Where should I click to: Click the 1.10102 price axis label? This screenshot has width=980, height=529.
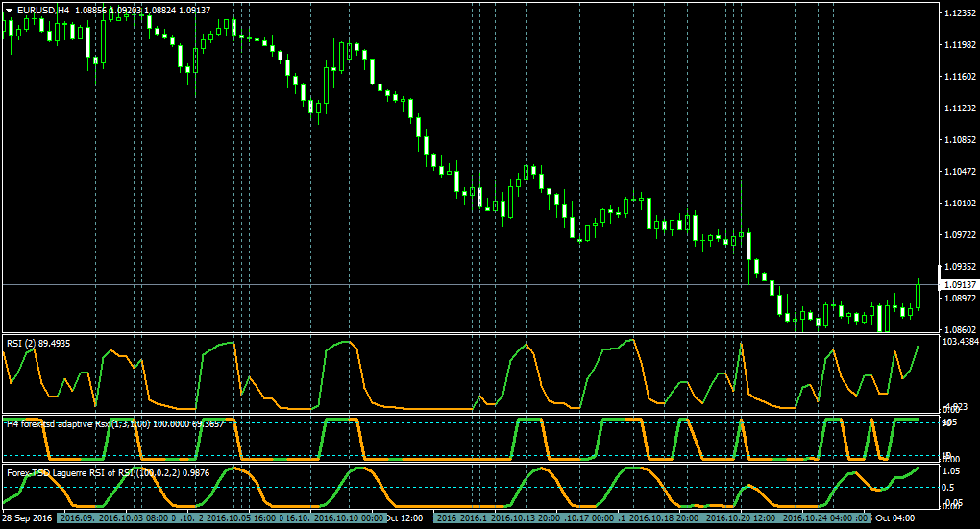(x=961, y=203)
